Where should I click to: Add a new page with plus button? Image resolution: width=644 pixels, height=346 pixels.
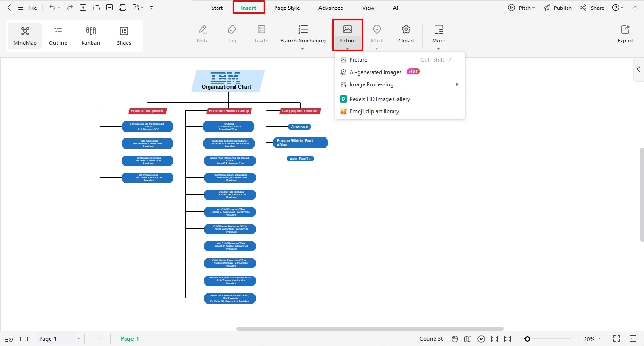98,339
